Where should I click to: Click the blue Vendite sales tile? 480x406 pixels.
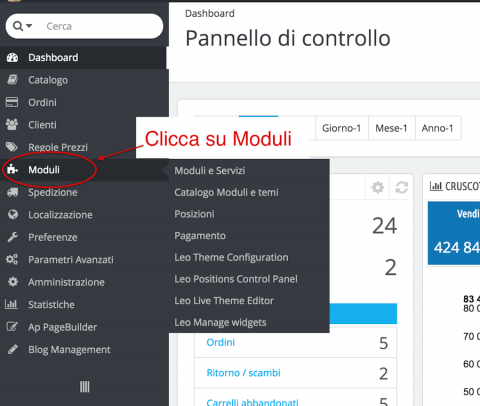point(454,233)
